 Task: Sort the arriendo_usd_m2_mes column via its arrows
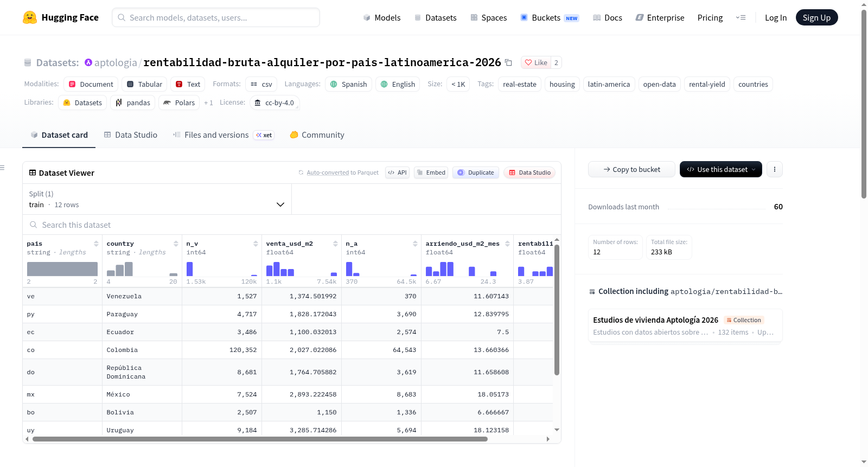coord(507,244)
